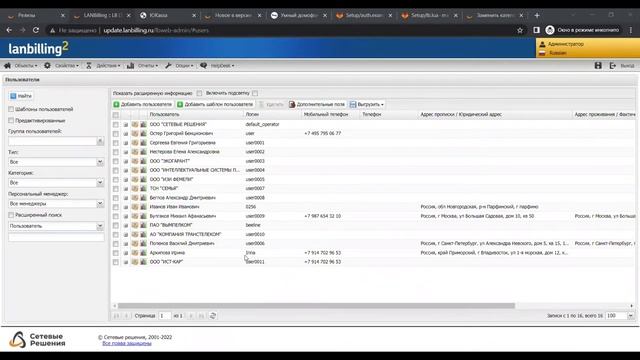Click orange user icon in ООО "ИСТ-КАР" row
Screen dimensions: 640x360
pos(135,262)
